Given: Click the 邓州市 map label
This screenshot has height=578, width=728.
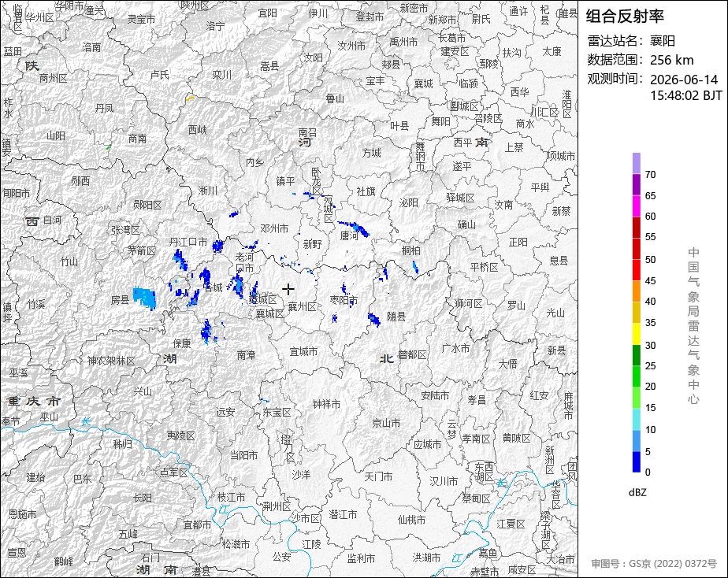Looking at the screenshot, I should (x=274, y=228).
